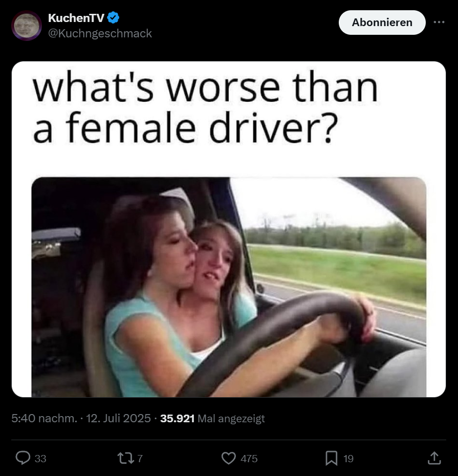Click the share upload icon
Viewport: 458px width, 476px height.
pos(434,458)
